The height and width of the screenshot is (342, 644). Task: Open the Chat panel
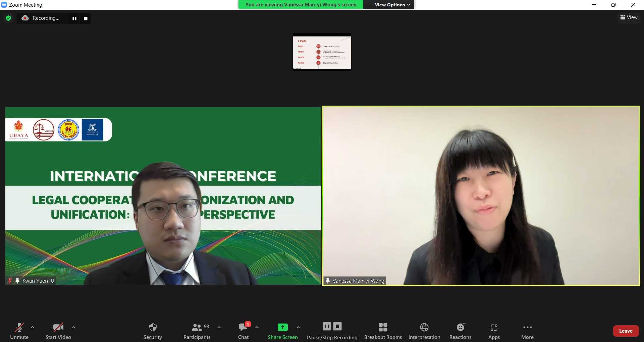pyautogui.click(x=244, y=331)
